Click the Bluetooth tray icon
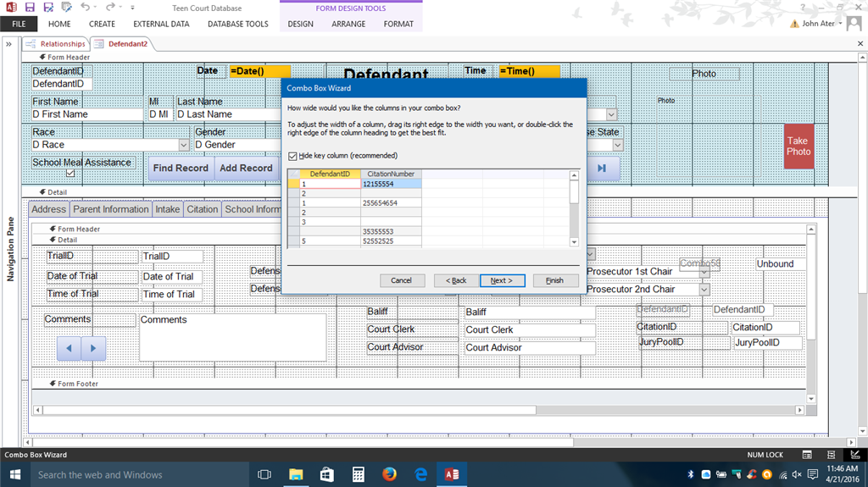 pyautogui.click(x=690, y=474)
